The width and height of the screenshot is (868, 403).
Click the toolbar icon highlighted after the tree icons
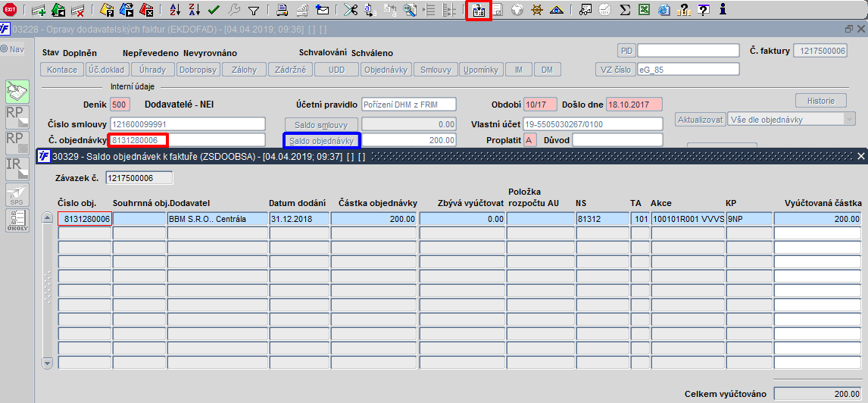click(479, 11)
